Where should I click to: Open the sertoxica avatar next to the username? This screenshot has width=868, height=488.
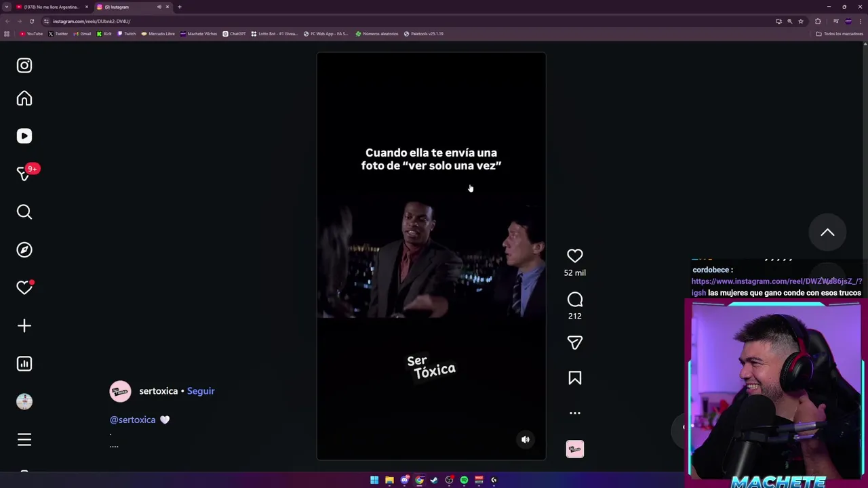[x=121, y=392]
